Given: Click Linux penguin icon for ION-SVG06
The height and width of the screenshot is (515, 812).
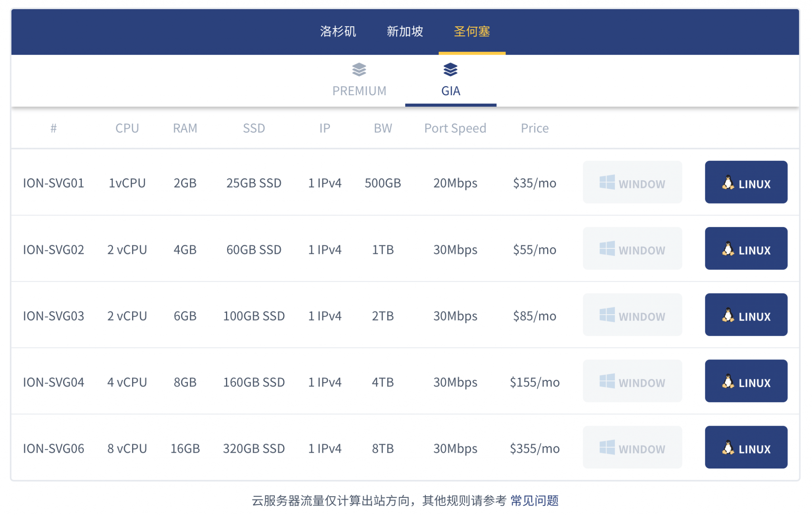Looking at the screenshot, I should point(728,448).
